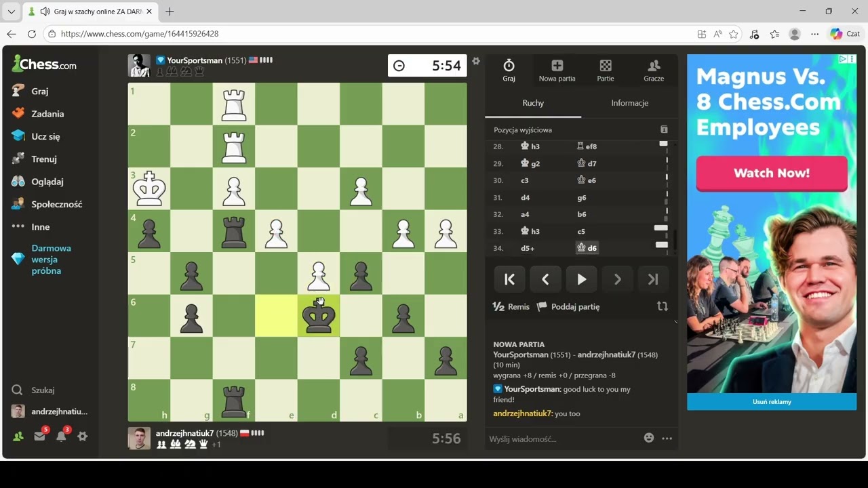Jump to first move button

tap(510, 279)
